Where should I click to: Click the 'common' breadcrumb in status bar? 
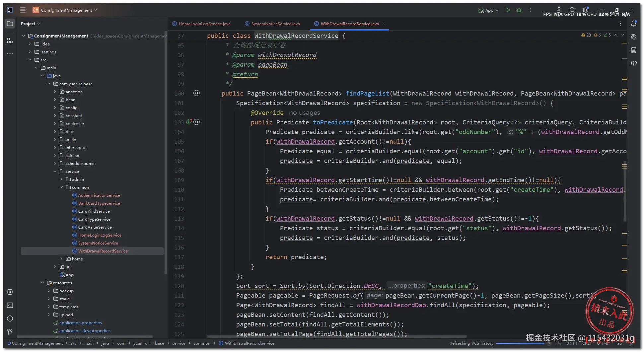click(202, 343)
